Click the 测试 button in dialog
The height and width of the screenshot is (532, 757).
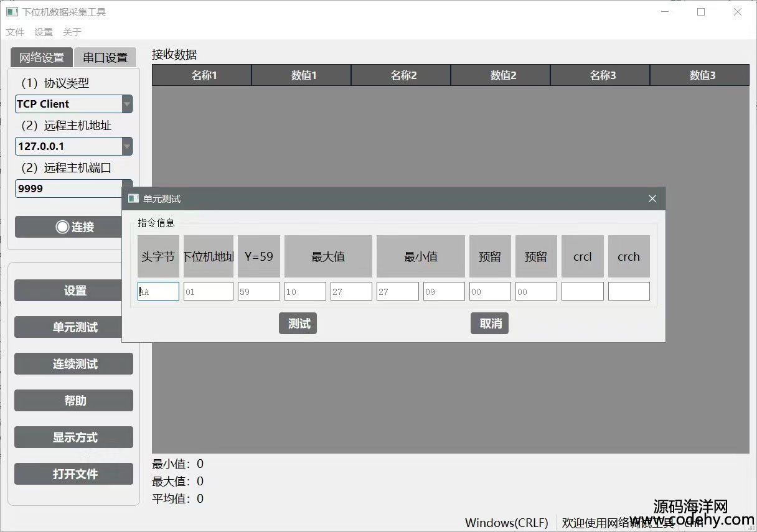298,324
